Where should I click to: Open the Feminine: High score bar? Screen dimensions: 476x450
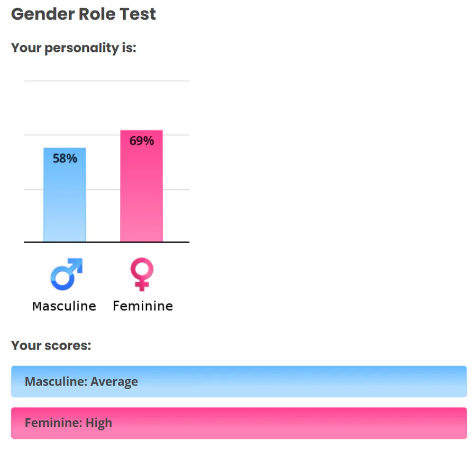point(239,423)
